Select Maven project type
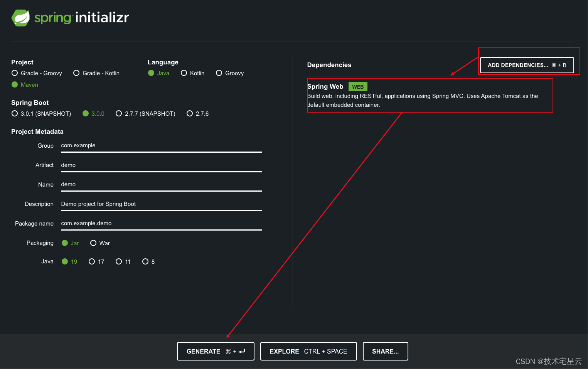 click(x=25, y=85)
